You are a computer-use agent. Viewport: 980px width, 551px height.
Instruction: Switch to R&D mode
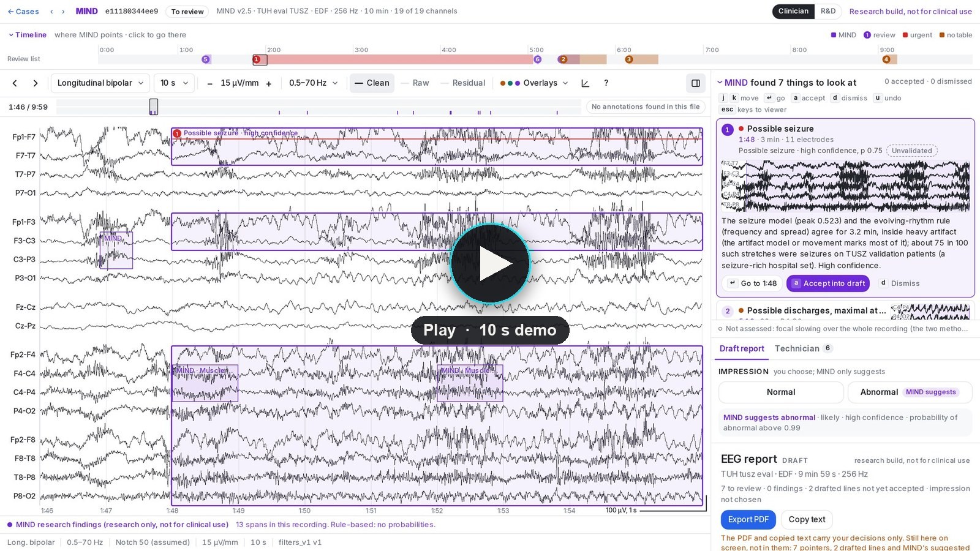(x=828, y=11)
